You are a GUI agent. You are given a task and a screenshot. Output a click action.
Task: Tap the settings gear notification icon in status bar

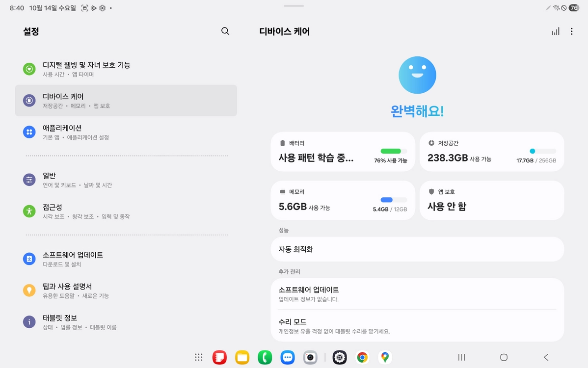coord(103,8)
